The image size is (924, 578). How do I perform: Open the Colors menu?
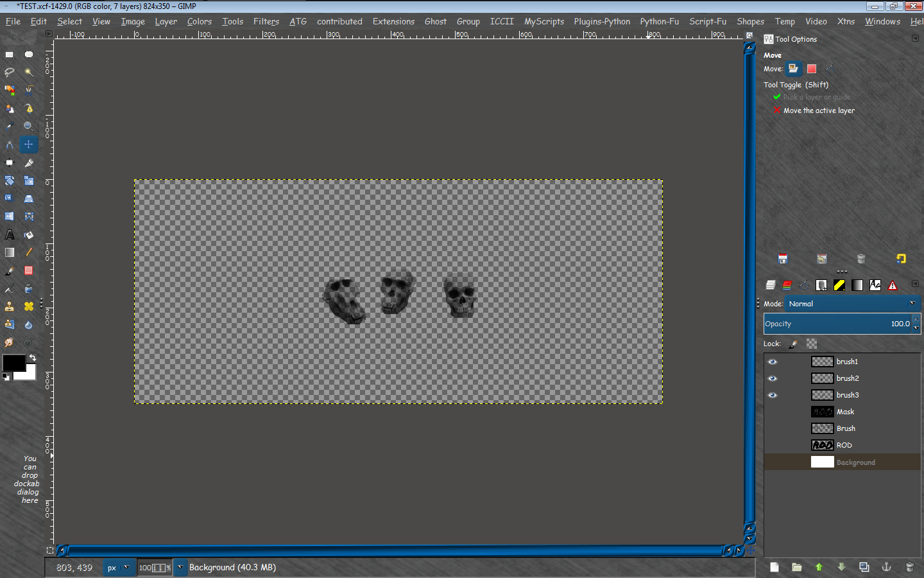[x=200, y=21]
